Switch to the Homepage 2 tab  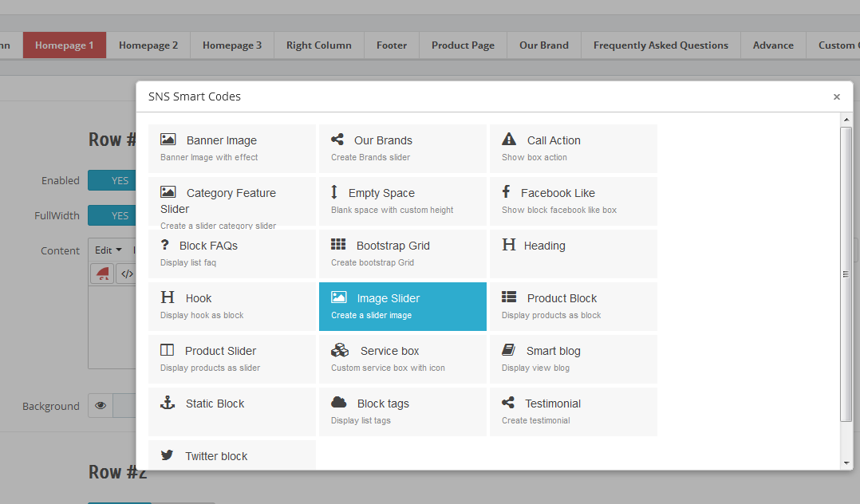(x=148, y=45)
